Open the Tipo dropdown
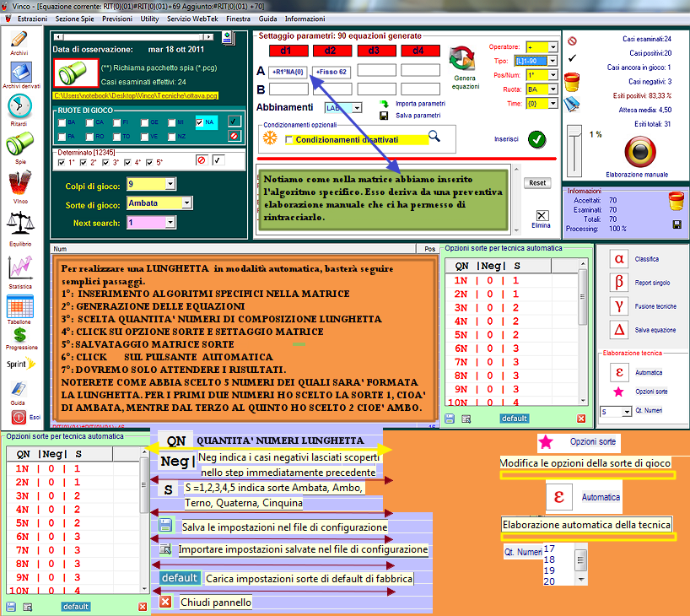690x616 pixels. click(x=553, y=61)
